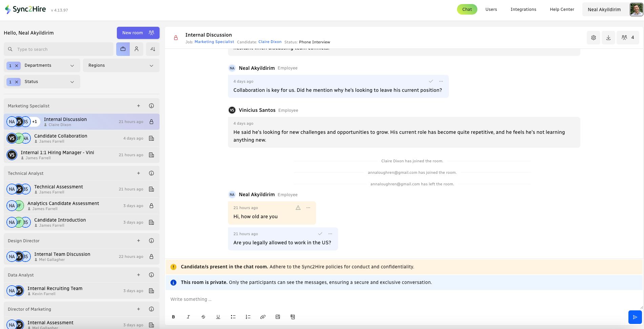Create a New room
This screenshot has height=329, width=644.
[138, 33]
